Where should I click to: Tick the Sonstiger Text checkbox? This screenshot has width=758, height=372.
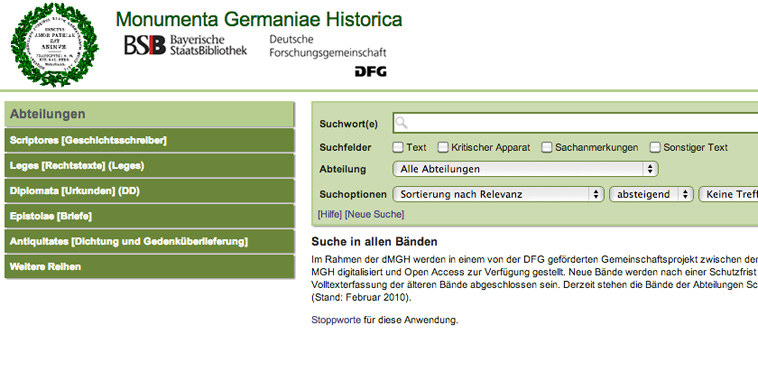point(655,147)
